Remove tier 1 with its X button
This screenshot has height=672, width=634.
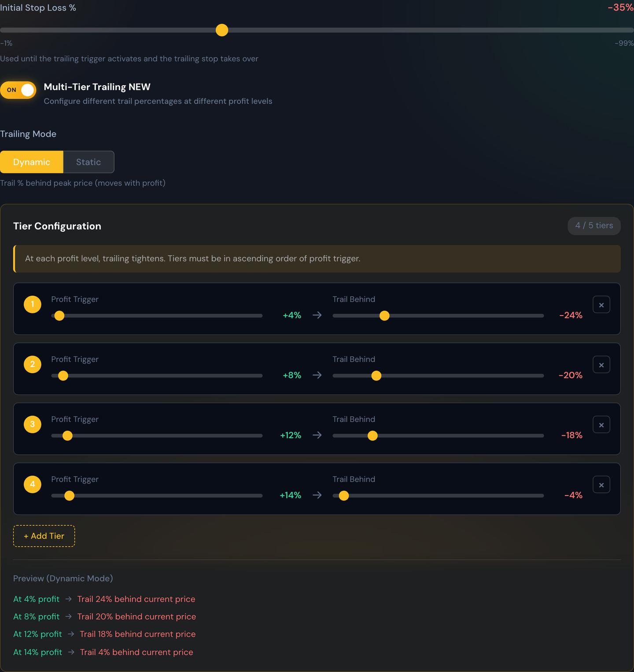(x=601, y=305)
